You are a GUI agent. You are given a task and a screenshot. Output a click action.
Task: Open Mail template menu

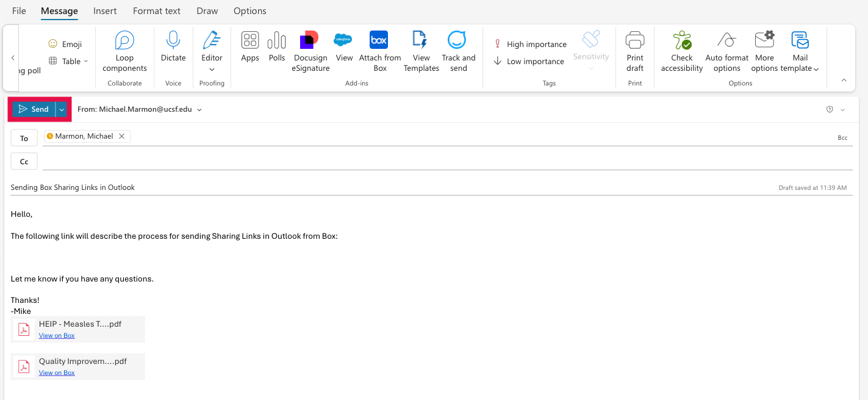click(x=800, y=52)
